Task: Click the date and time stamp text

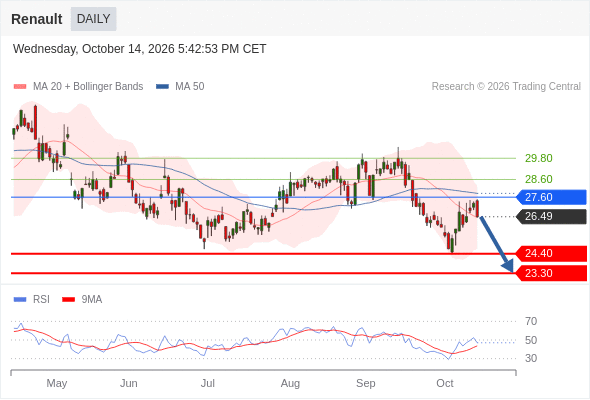Action: click(140, 49)
